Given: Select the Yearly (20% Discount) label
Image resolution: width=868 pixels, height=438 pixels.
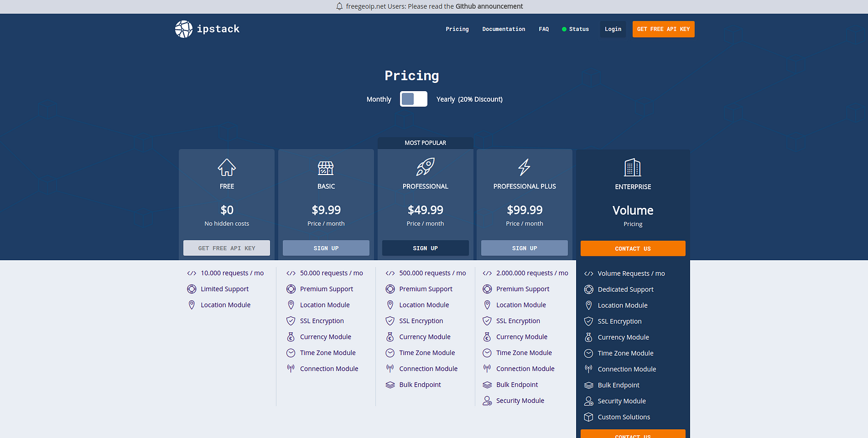Looking at the screenshot, I should pos(469,99).
